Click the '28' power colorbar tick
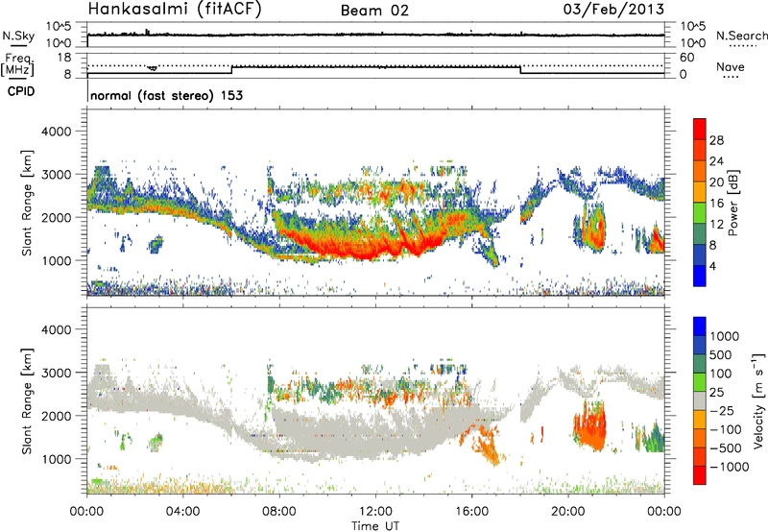Viewport: 768px width, 532px height. 716,140
